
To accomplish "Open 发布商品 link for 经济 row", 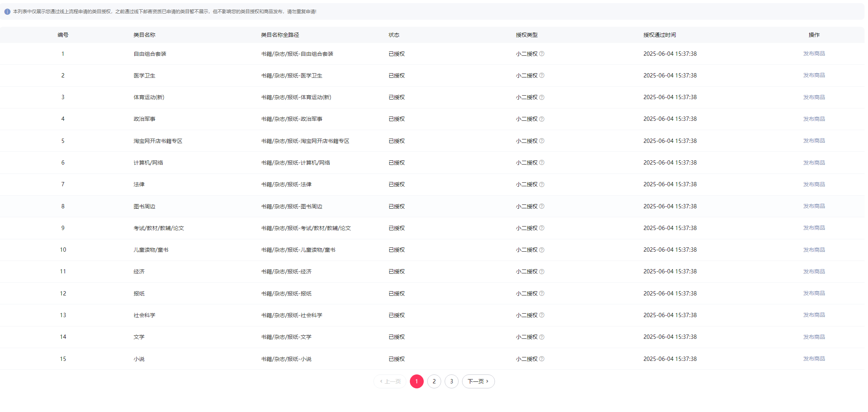I will [x=814, y=271].
